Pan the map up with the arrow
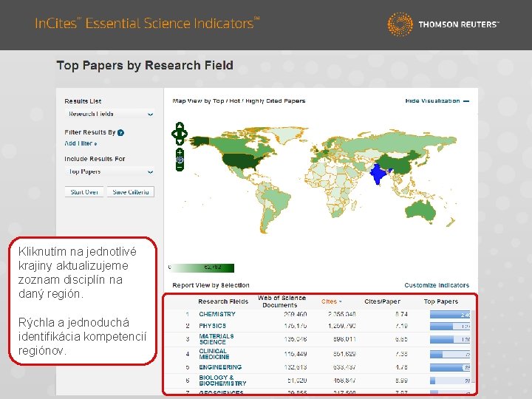 pos(180,126)
